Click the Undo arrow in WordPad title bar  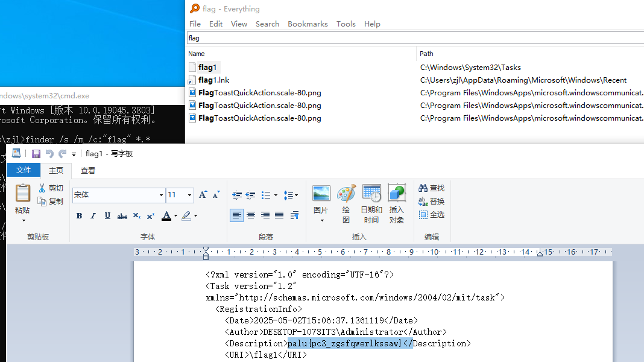pos(49,154)
